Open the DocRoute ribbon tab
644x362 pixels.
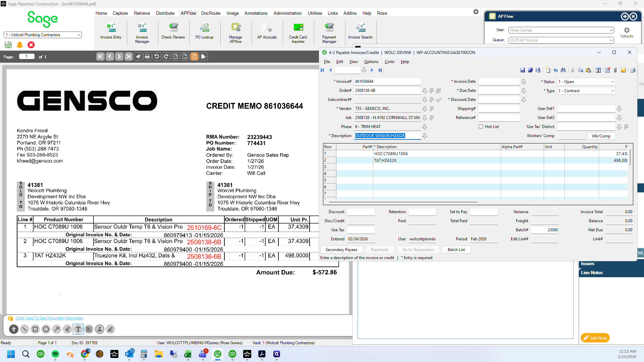(x=211, y=13)
